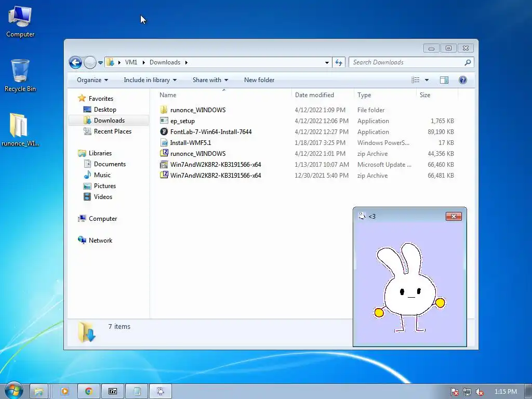This screenshot has width=532, height=399.
Task: Refresh the Downloads folder view
Action: (339, 62)
